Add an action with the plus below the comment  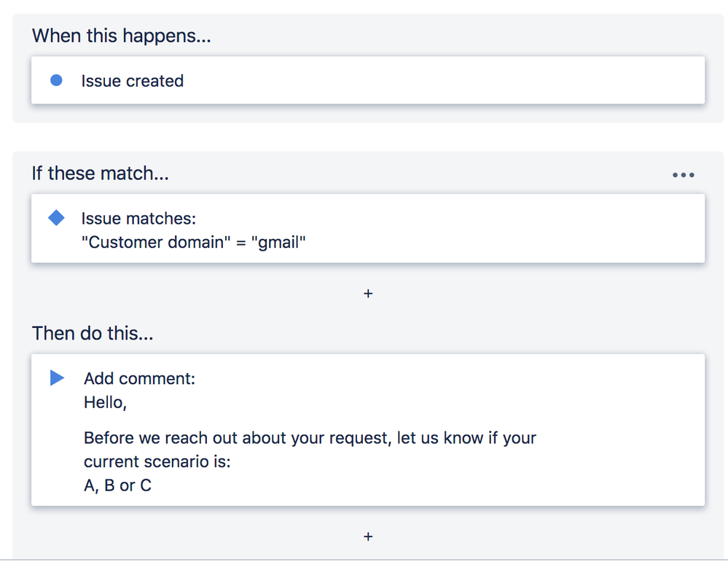click(x=368, y=536)
